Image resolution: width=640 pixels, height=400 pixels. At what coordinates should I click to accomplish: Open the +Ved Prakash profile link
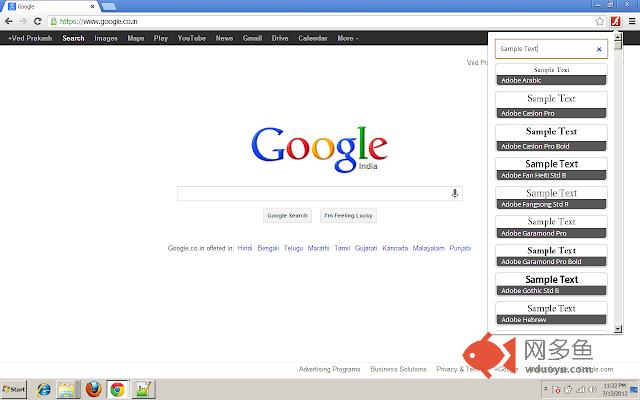30,38
